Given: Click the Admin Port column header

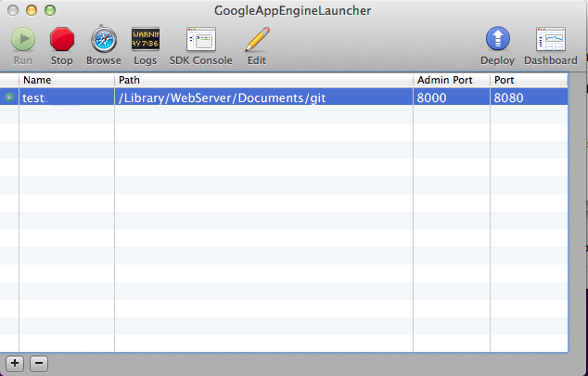Looking at the screenshot, I should pyautogui.click(x=452, y=80).
